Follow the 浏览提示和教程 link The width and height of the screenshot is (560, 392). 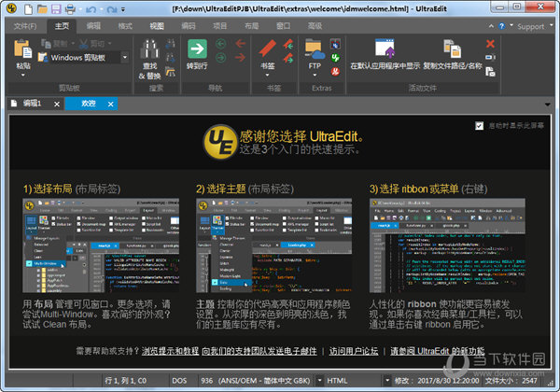pyautogui.click(x=171, y=351)
